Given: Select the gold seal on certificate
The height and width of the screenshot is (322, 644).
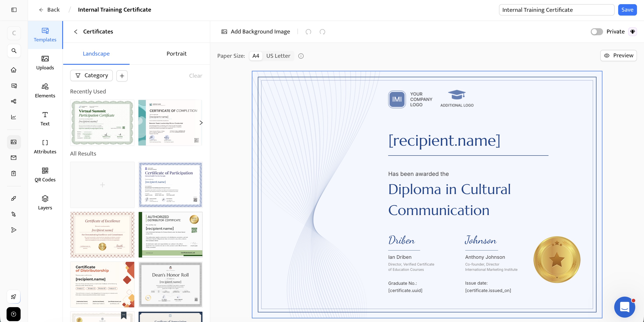Looking at the screenshot, I should [557, 260].
